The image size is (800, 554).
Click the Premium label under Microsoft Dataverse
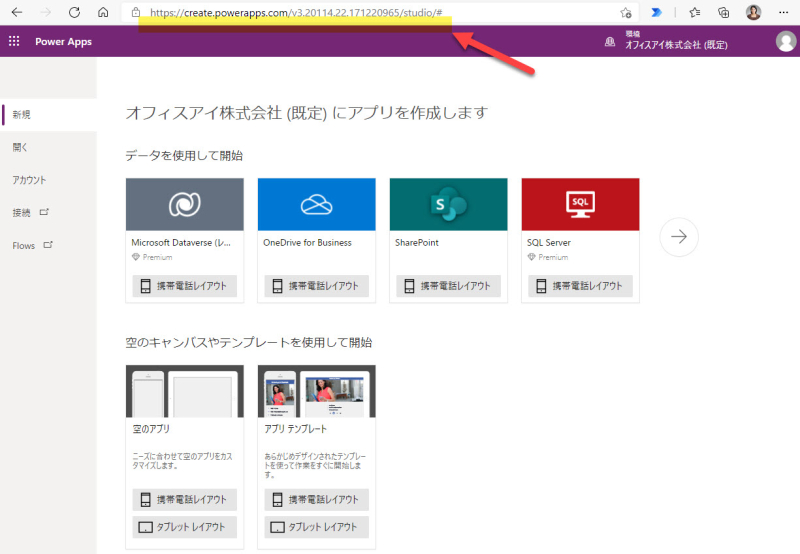(157, 257)
